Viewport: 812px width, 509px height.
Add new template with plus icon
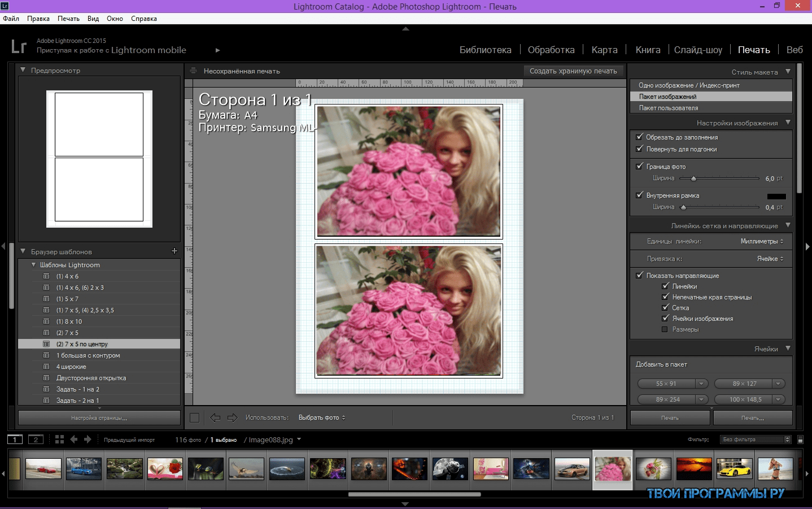(x=174, y=251)
